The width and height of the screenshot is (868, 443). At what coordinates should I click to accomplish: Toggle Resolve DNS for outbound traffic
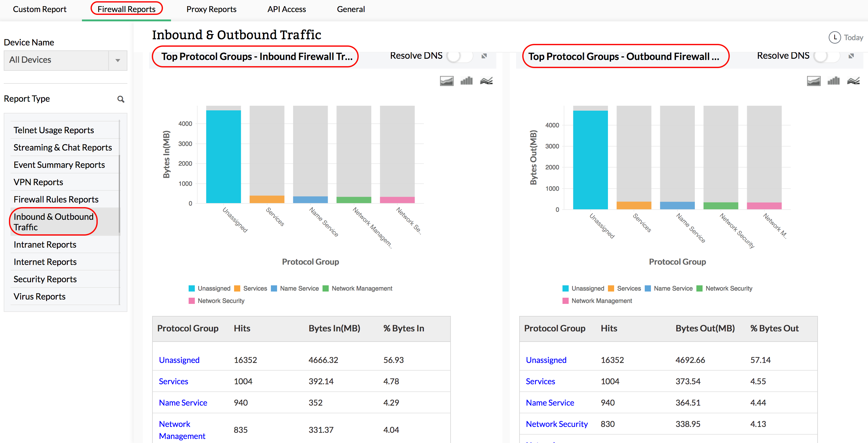point(827,56)
